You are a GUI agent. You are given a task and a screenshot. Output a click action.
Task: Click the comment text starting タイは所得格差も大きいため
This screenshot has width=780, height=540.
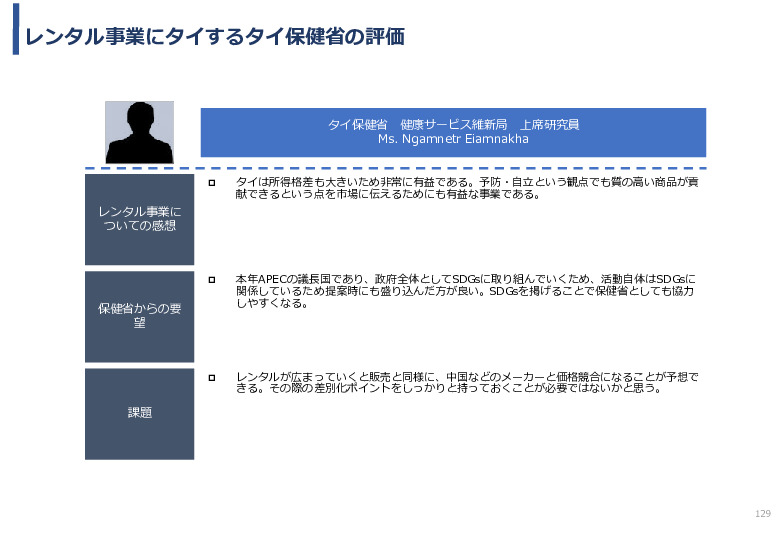pyautogui.click(x=467, y=188)
